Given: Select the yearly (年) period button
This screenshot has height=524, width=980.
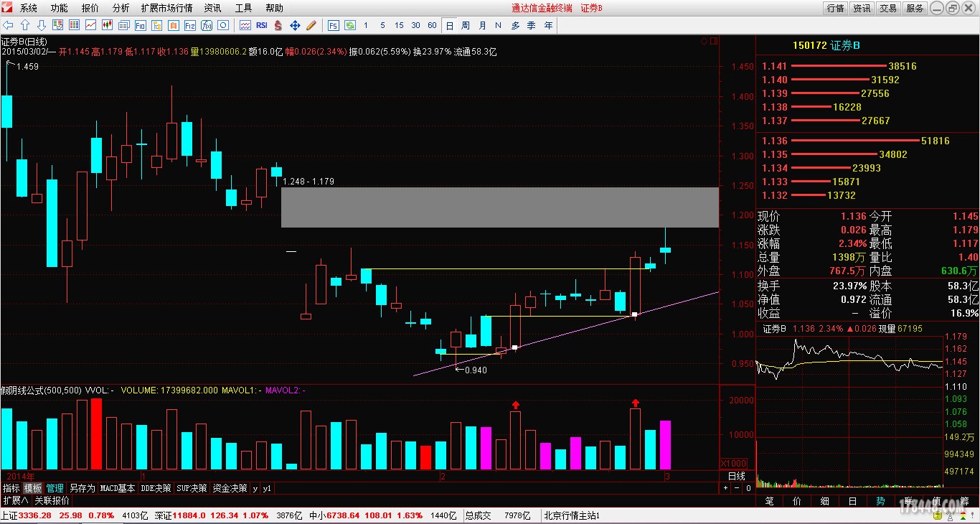Looking at the screenshot, I should tap(548, 25).
